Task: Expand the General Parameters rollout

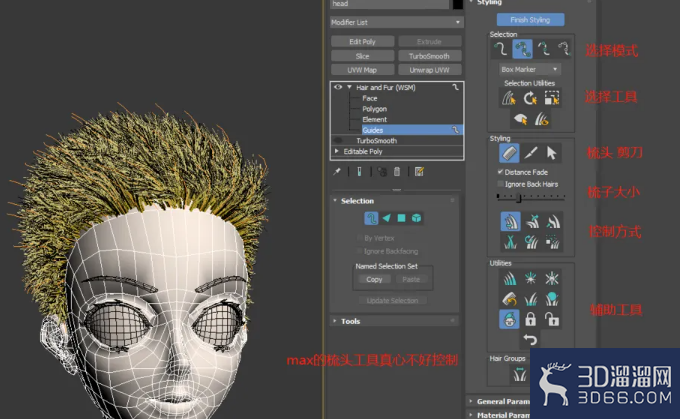Action: coord(471,401)
